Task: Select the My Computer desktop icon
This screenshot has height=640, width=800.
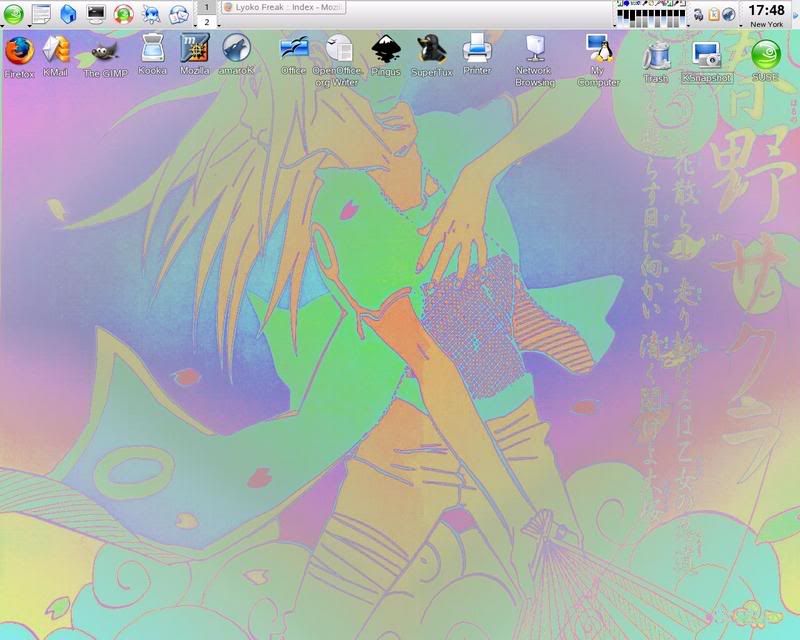Action: click(x=598, y=61)
